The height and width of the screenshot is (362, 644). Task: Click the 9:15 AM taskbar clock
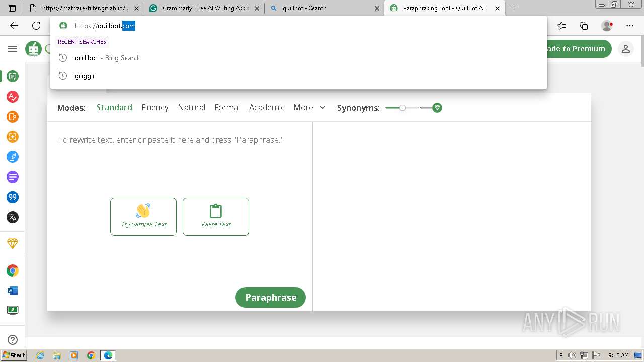(x=618, y=355)
